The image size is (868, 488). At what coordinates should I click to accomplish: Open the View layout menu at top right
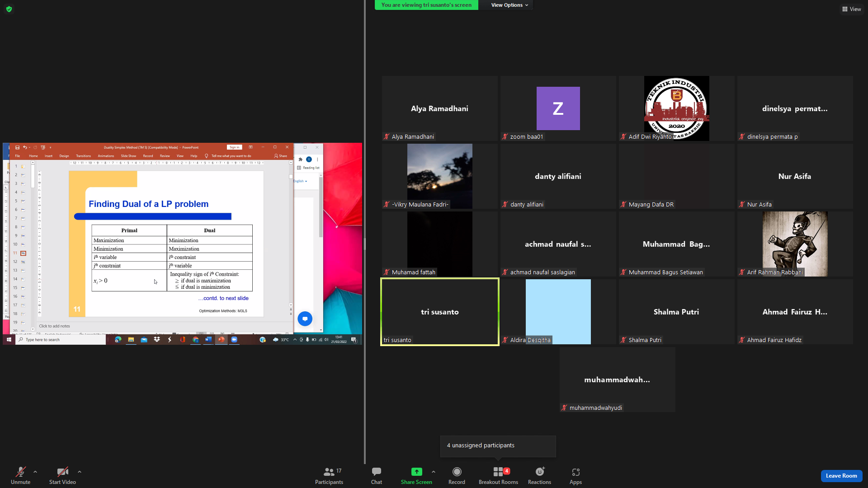851,9
